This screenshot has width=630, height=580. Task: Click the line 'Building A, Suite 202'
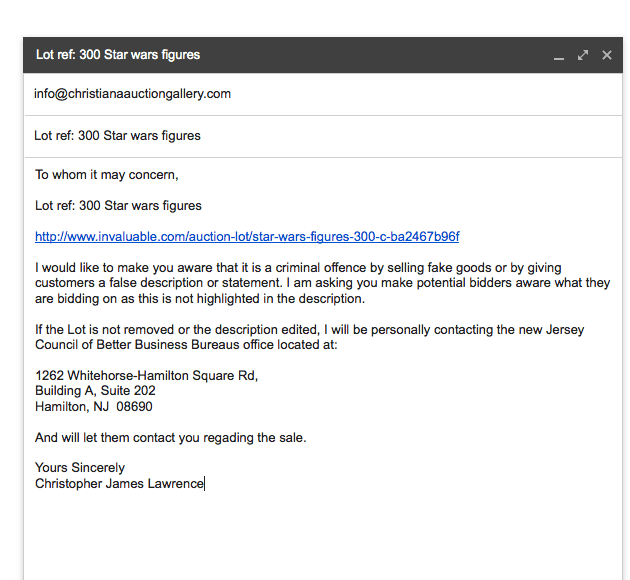(95, 391)
